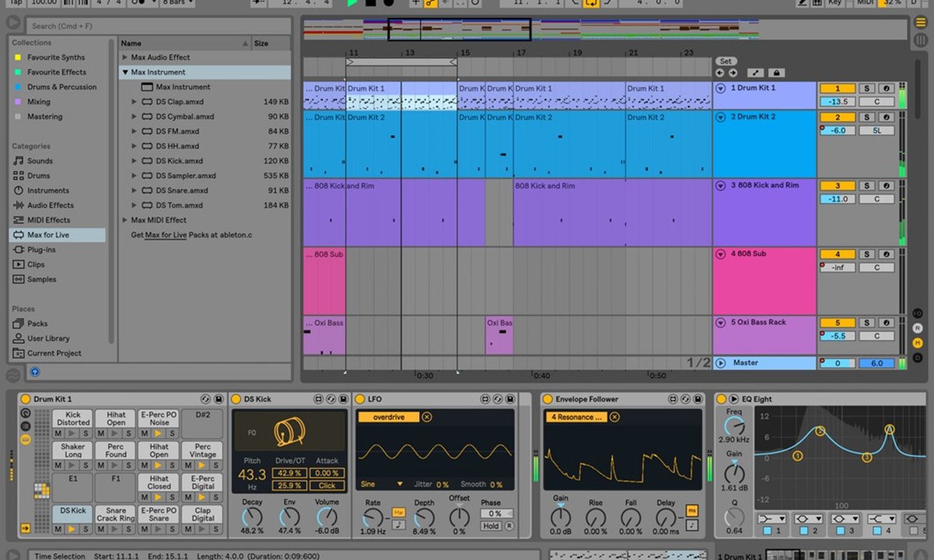
Task: Toggle the EQ Eight device activator
Action: pos(721,399)
